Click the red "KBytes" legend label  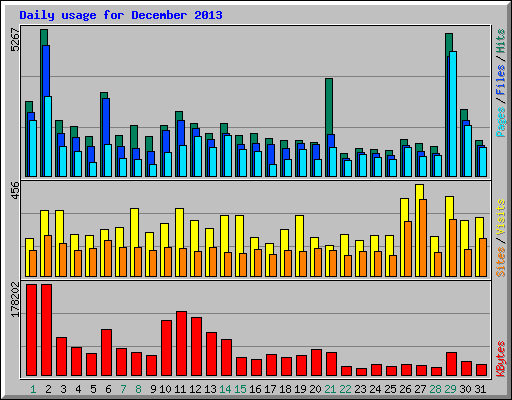[501, 359]
